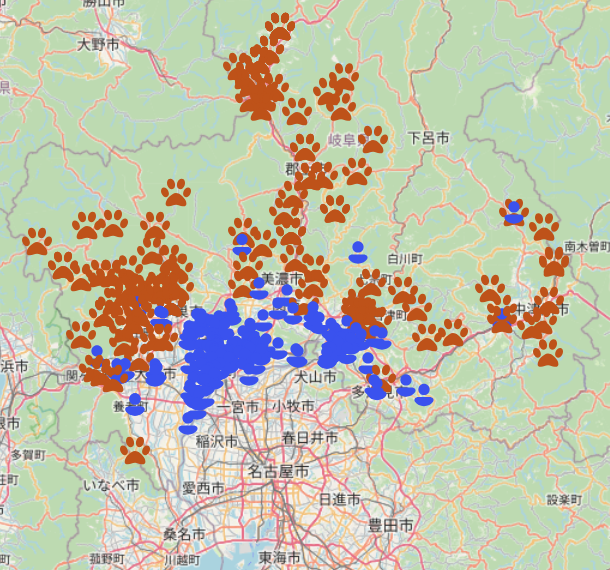Click the person marker overlapping the northeastern paw
This screenshot has height=570, width=610.
(x=514, y=212)
